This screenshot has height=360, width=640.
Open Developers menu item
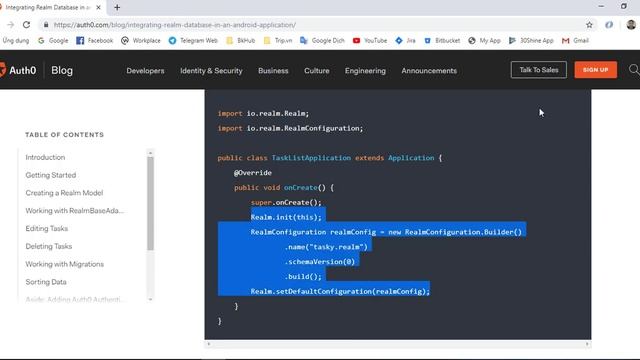(x=145, y=71)
